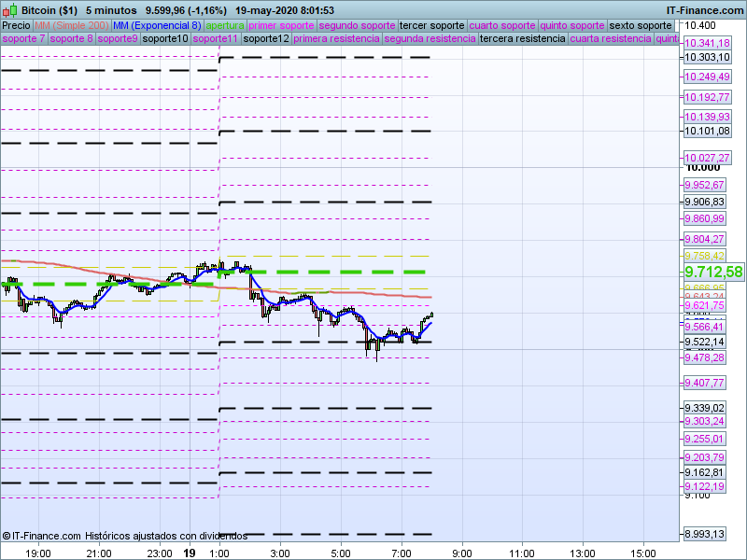Select the 'primer soporte' label

(282, 25)
